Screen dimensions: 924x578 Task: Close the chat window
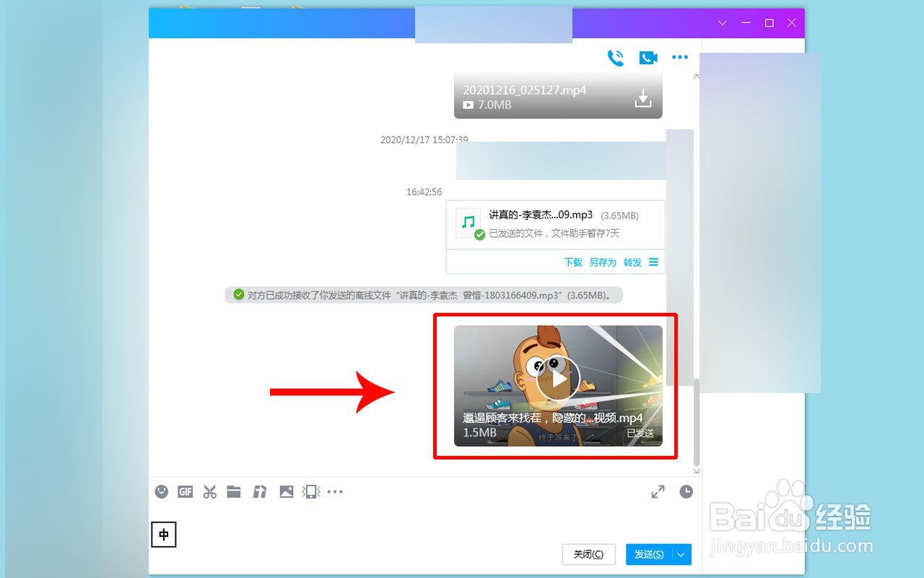[792, 23]
